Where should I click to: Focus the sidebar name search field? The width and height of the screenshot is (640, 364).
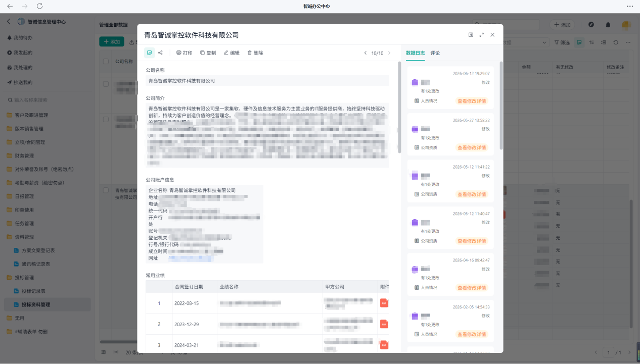click(x=48, y=100)
